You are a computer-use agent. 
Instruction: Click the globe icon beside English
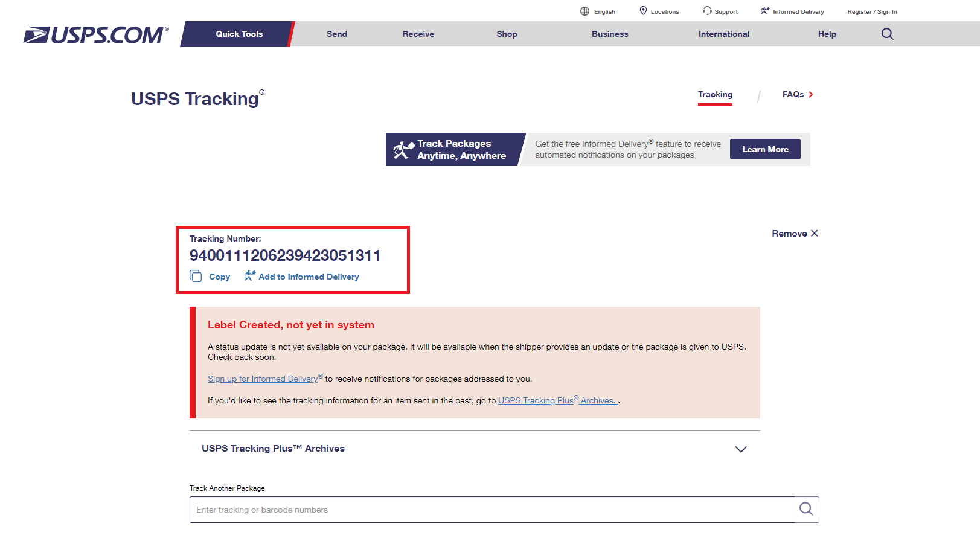pyautogui.click(x=584, y=11)
